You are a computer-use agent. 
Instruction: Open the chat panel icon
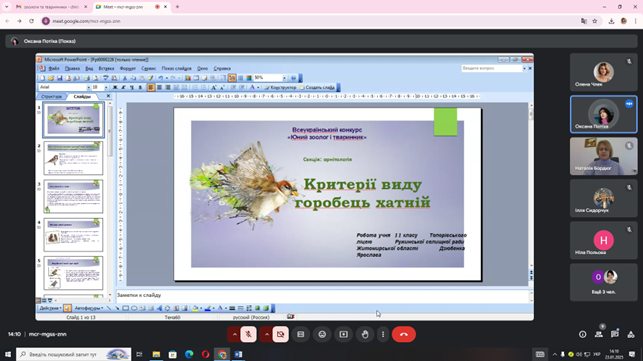[615, 334]
